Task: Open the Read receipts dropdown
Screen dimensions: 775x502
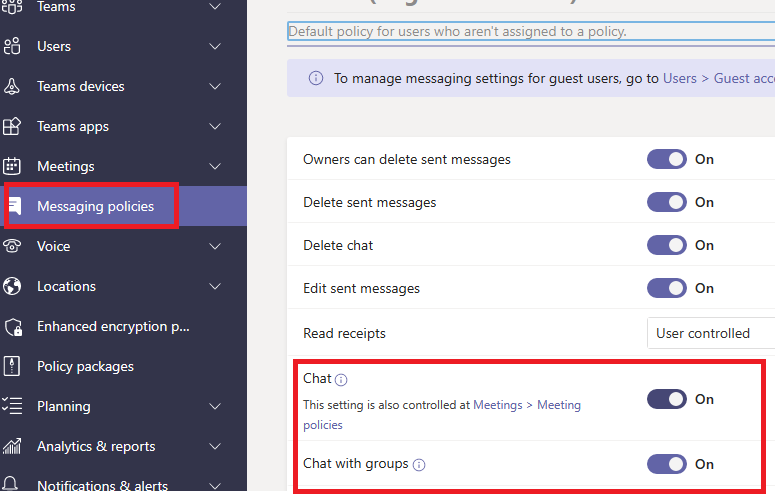Action: click(x=711, y=334)
